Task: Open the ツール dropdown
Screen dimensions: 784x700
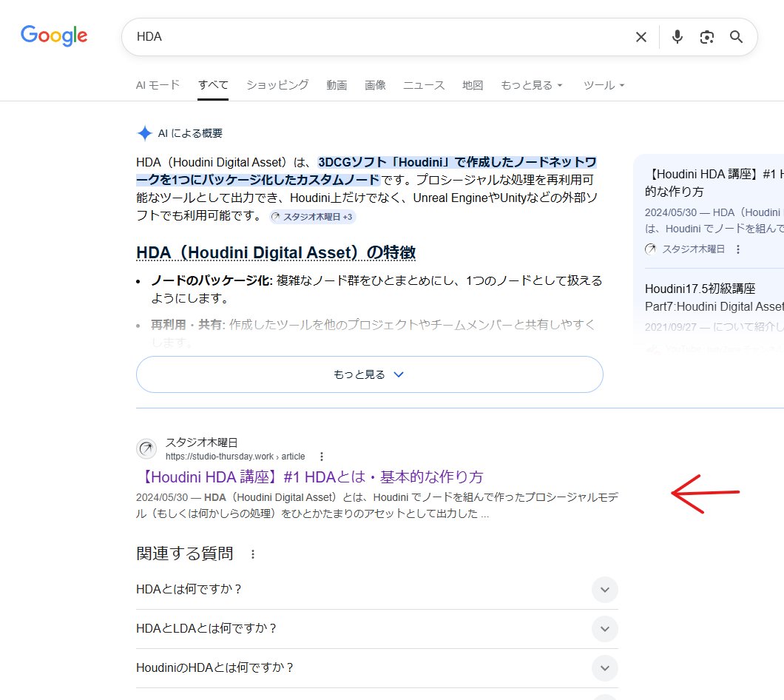Action: point(604,85)
